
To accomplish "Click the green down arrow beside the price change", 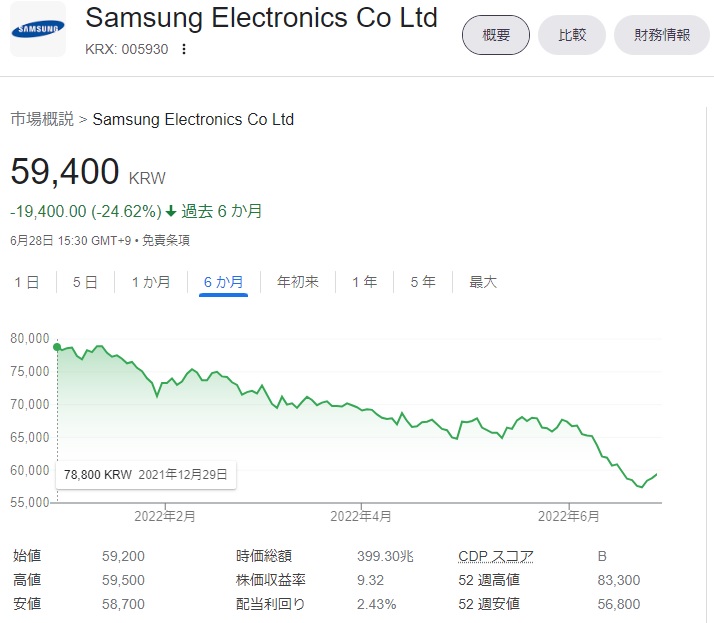I will pyautogui.click(x=171, y=211).
